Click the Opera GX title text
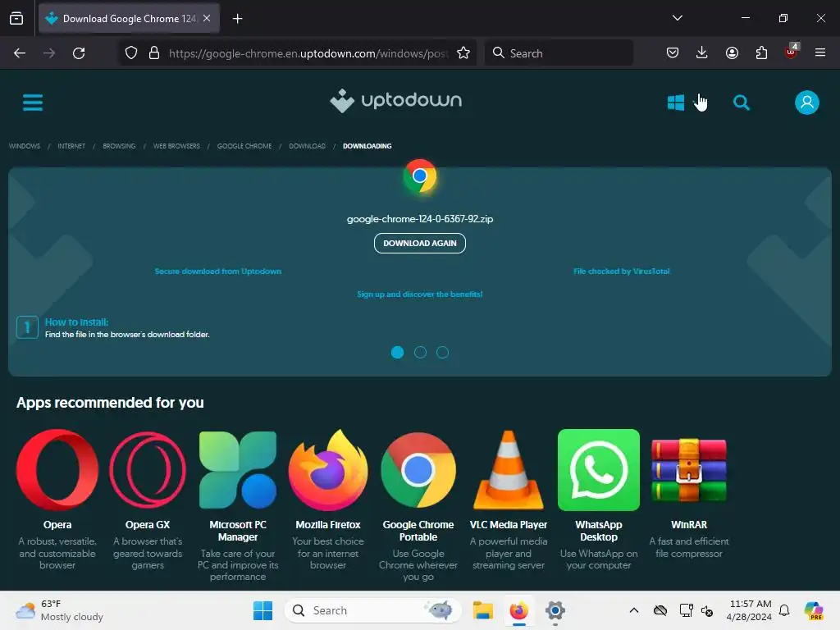Viewport: 840px width, 630px height. coord(148,525)
